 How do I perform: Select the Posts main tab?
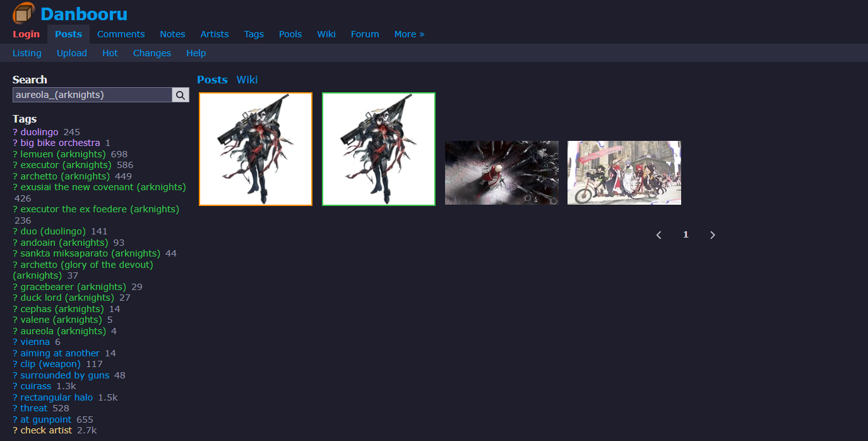(68, 34)
